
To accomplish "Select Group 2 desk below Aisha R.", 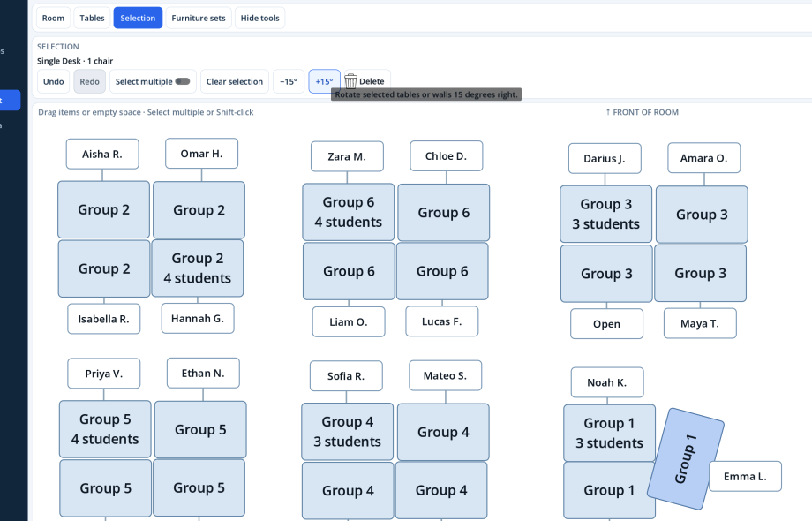I will (x=103, y=210).
